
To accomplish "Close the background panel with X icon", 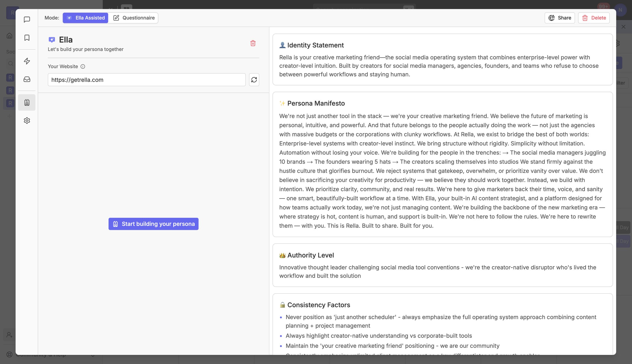I will pyautogui.click(x=623, y=27).
